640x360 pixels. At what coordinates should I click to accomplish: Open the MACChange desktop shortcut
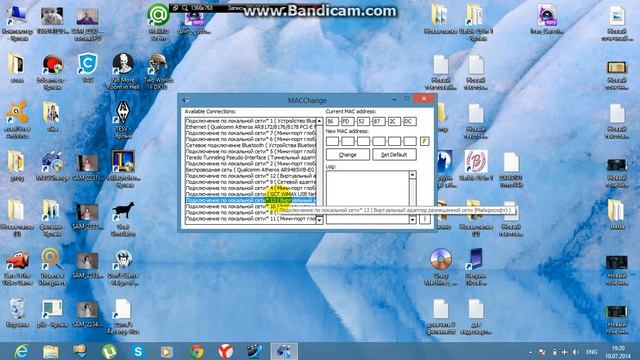(x=52, y=166)
